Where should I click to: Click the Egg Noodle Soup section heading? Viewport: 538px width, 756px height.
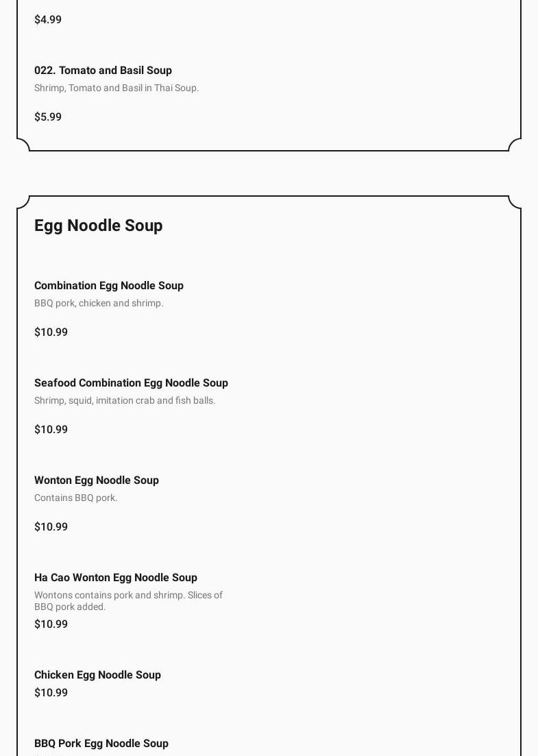98,225
